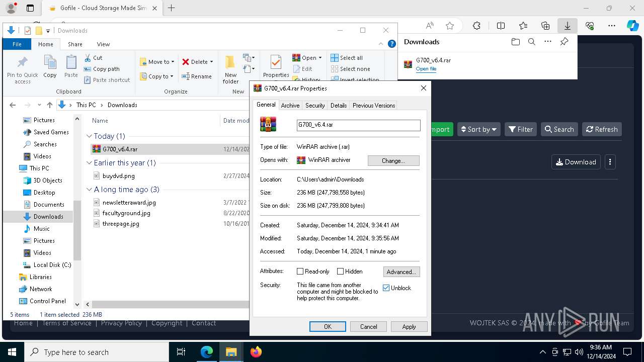Click Task View taskbar icon
The width and height of the screenshot is (644, 362).
(181, 352)
